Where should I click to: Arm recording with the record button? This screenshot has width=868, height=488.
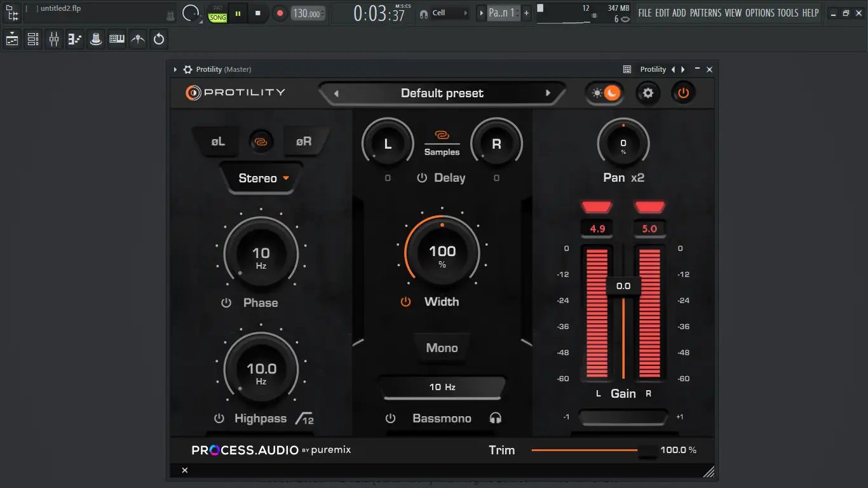(280, 13)
